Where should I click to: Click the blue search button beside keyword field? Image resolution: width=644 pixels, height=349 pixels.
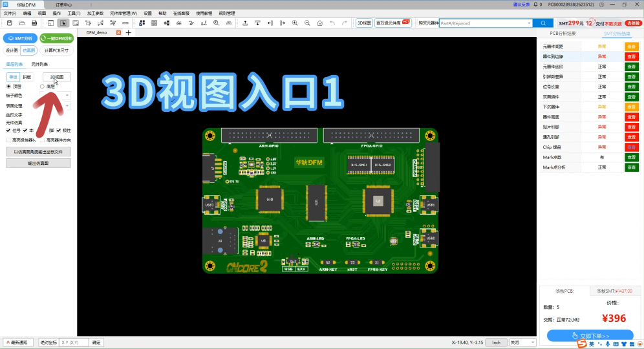(543, 23)
